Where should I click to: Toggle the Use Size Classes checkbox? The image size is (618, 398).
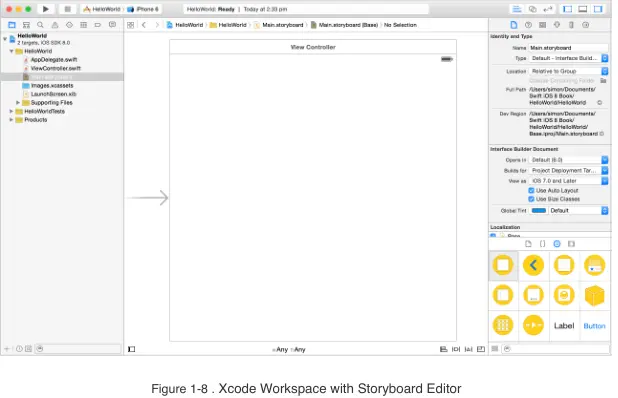[x=531, y=199]
